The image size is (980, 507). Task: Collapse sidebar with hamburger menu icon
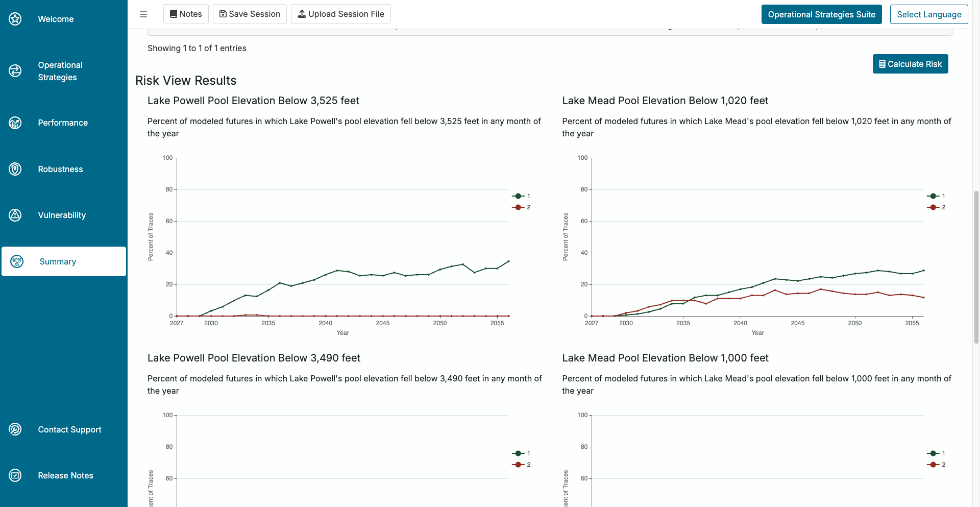coord(143,14)
